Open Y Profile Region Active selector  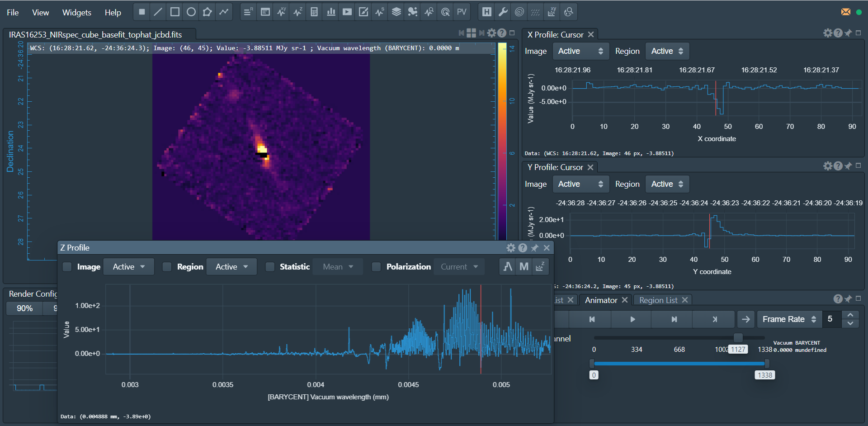667,184
